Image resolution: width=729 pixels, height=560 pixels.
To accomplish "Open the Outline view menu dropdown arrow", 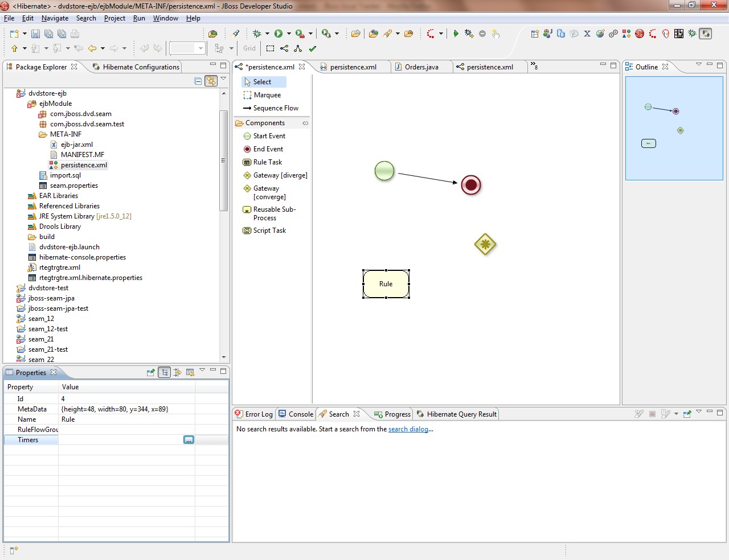I will click(x=699, y=64).
